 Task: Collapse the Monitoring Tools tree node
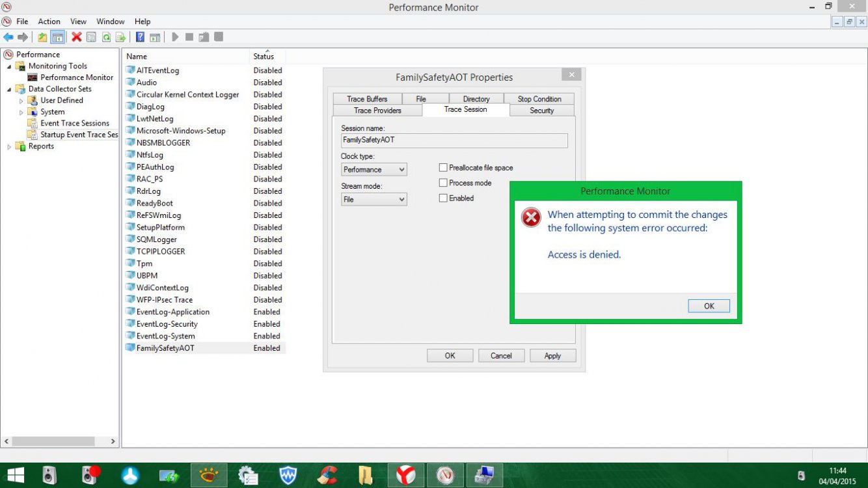pyautogui.click(x=9, y=66)
